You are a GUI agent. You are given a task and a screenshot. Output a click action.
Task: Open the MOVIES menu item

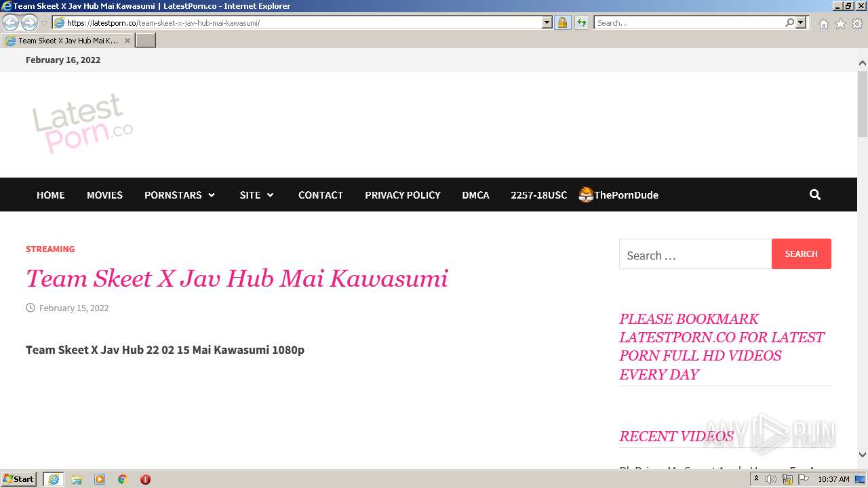pyautogui.click(x=104, y=195)
